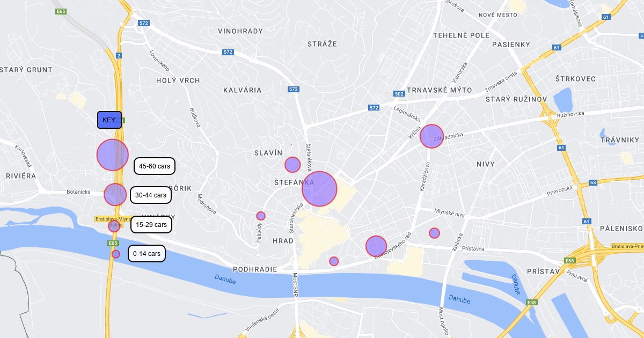
Task: Click the large circle over Štefánka
Action: coord(319,189)
